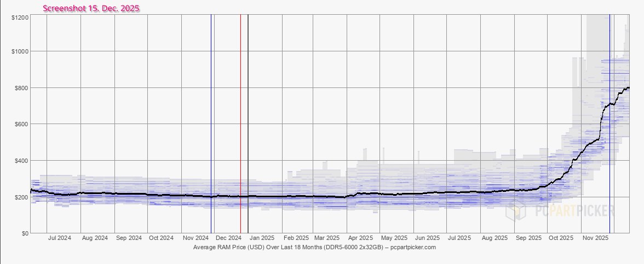Click the Jul 2024 x-axis label
This screenshot has width=644, height=264.
point(60,238)
